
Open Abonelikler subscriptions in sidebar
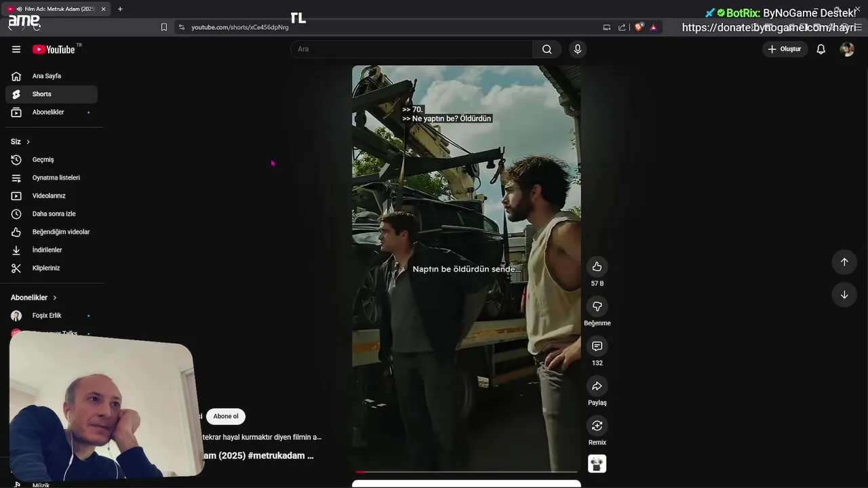[x=52, y=112]
